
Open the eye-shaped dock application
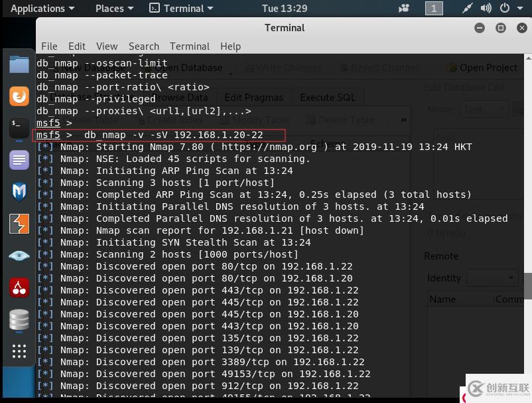click(x=19, y=256)
